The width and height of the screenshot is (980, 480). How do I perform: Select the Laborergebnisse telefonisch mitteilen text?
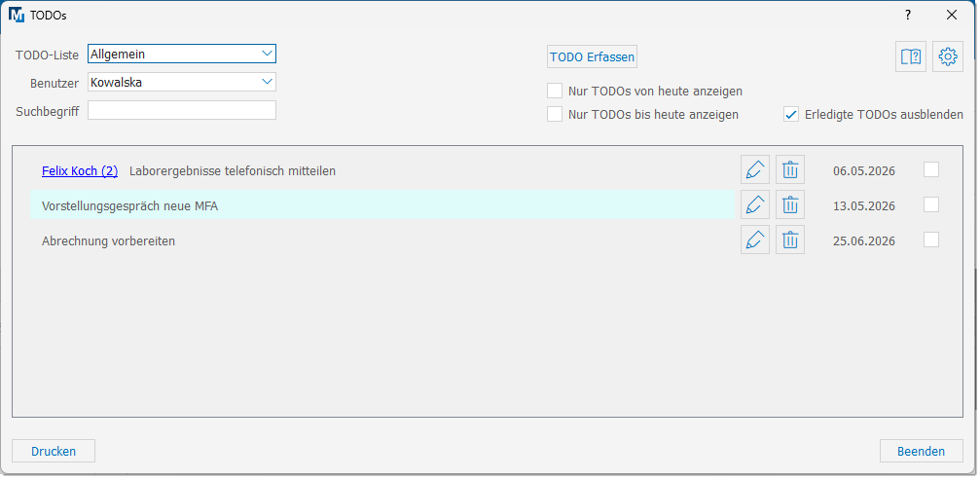coord(233,170)
